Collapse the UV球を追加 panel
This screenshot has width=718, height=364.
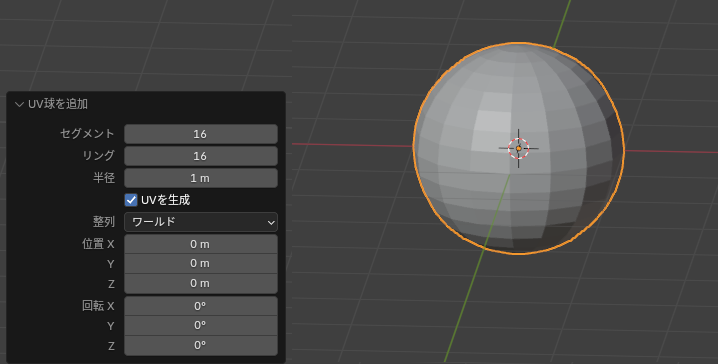[19, 104]
